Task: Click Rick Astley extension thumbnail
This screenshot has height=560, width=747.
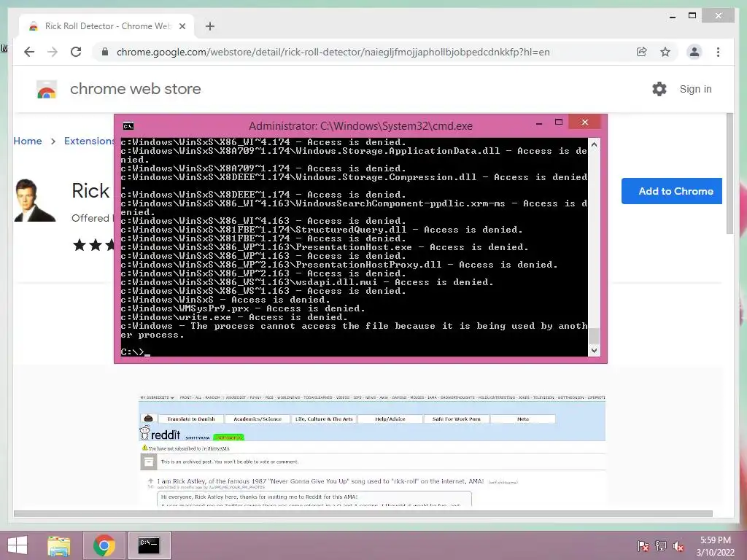Action: pyautogui.click(x=35, y=200)
